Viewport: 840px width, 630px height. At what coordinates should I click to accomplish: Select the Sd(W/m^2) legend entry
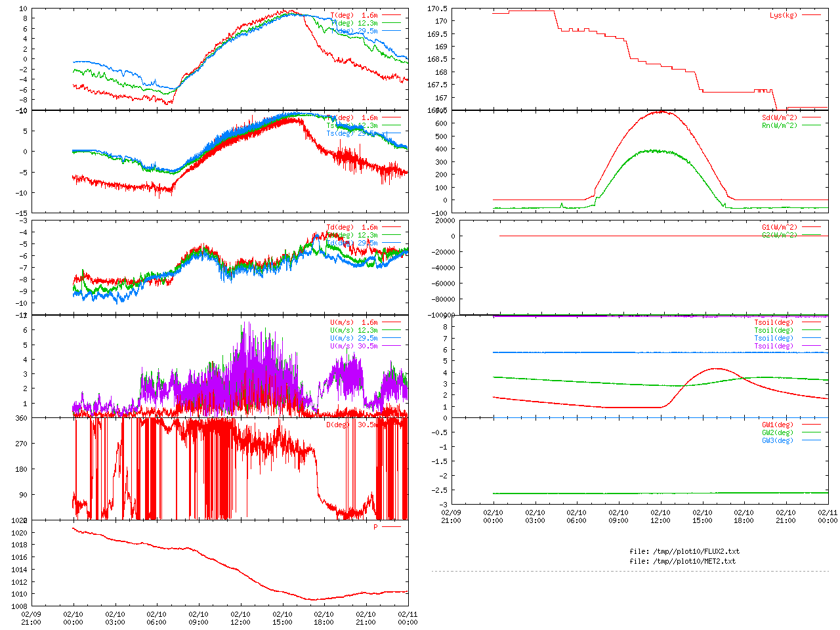coord(779,118)
